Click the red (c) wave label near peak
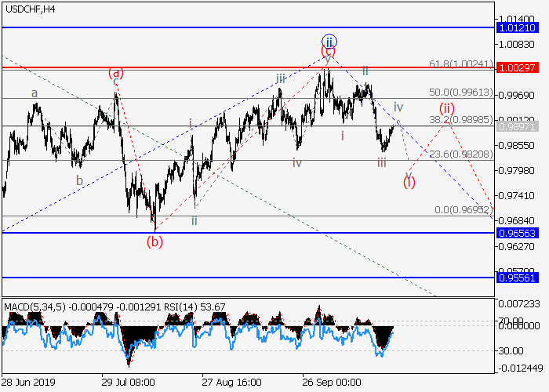This screenshot has width=549, height=392. click(328, 53)
